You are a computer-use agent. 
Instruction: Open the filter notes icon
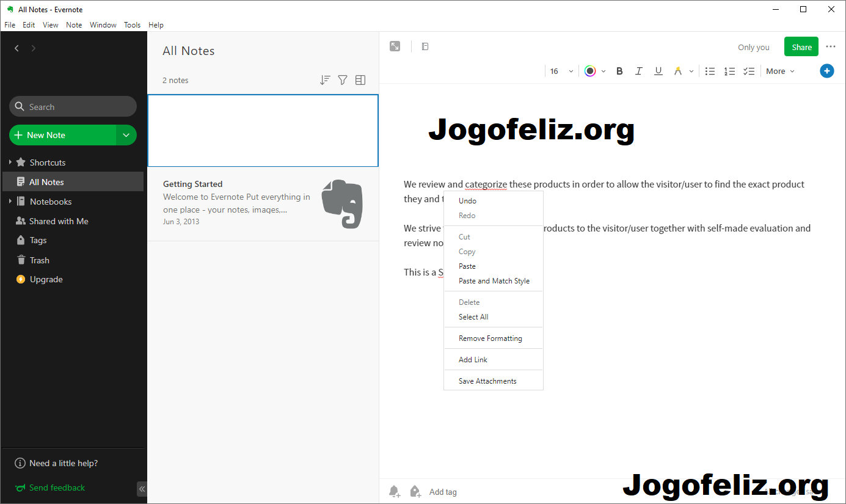343,80
